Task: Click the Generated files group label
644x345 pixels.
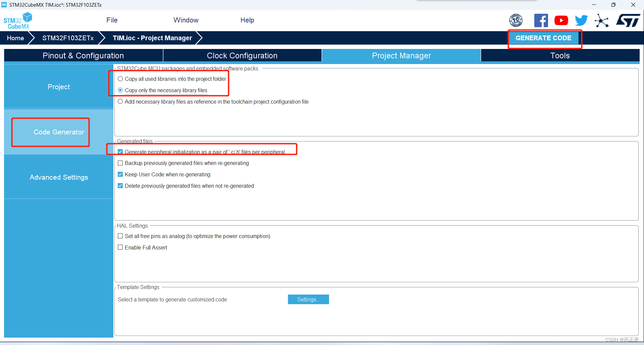Action: (x=135, y=141)
